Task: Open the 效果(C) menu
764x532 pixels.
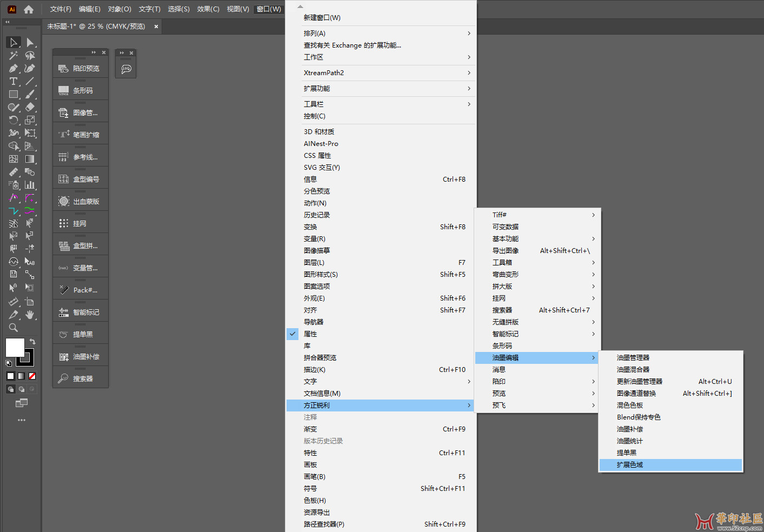Action: coord(208,9)
